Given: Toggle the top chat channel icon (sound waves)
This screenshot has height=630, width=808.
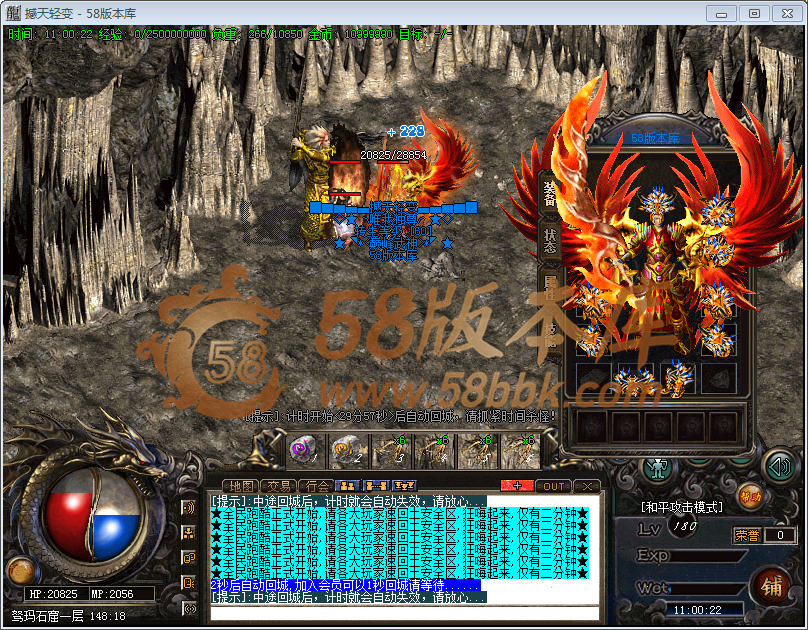Looking at the screenshot, I should (x=189, y=508).
